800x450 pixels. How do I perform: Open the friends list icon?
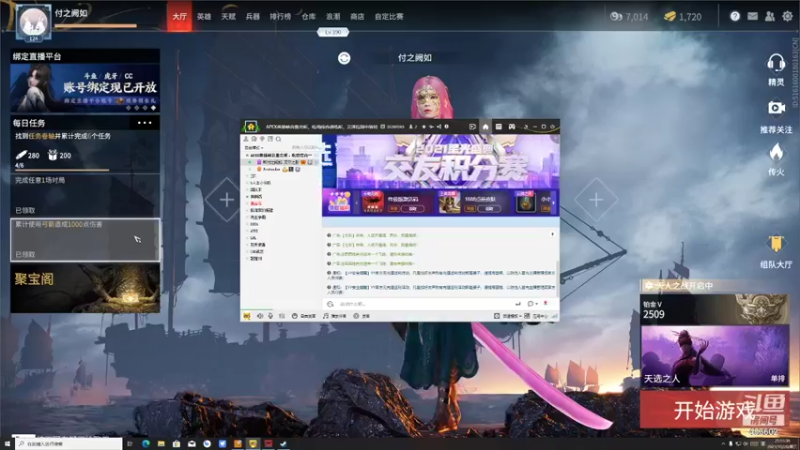(770, 16)
